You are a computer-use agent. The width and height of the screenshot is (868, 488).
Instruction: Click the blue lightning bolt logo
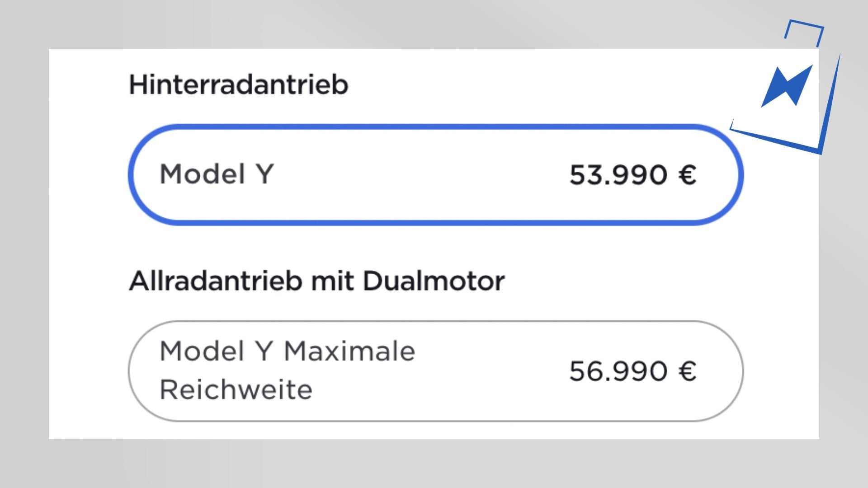[x=787, y=86]
